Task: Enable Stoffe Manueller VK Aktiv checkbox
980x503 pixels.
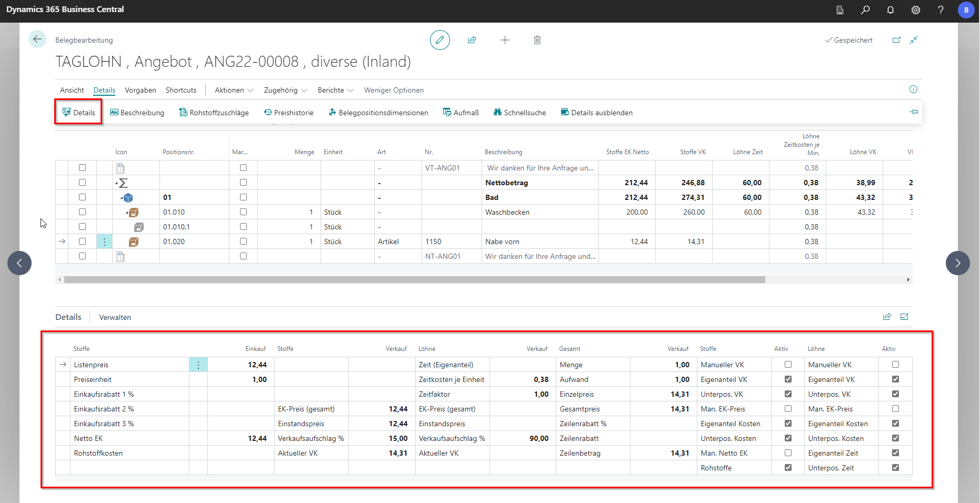Action: (x=788, y=365)
